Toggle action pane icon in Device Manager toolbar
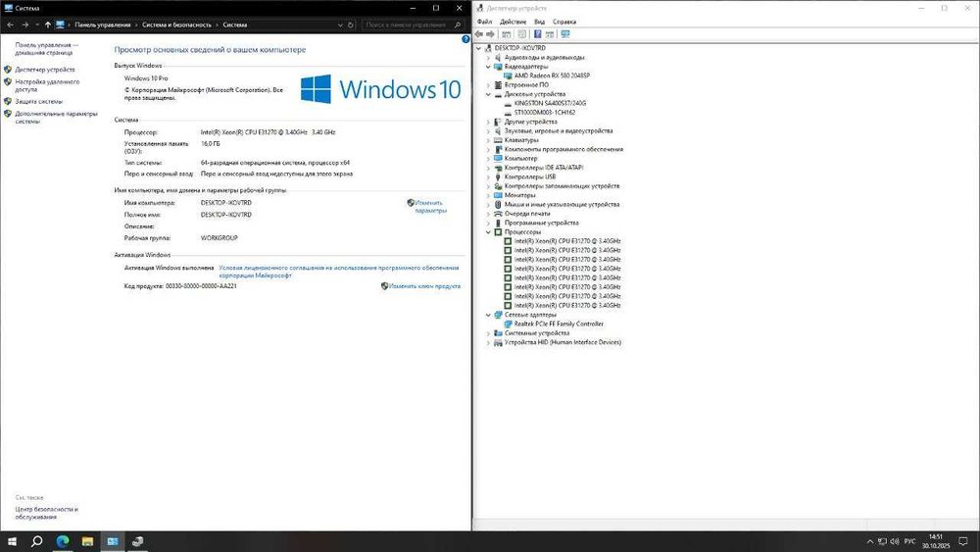 550,33
